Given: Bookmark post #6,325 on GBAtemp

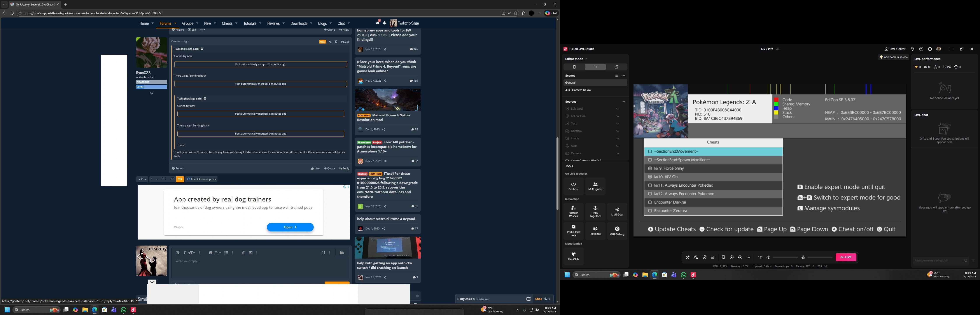Looking at the screenshot, I should coord(336,42).
